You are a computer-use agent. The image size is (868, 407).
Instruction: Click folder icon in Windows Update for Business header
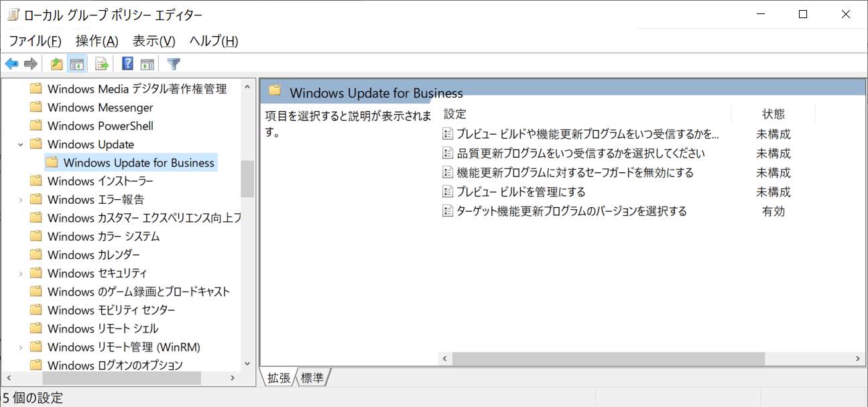(x=275, y=91)
